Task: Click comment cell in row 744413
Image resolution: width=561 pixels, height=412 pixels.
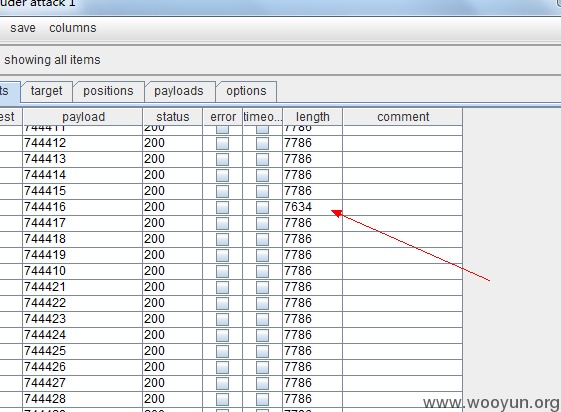Action: click(403, 159)
